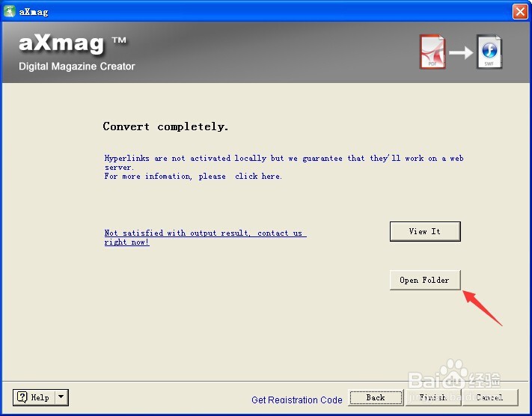Click Finish to close the wizard
This screenshot has height=416, width=532.
(433, 397)
